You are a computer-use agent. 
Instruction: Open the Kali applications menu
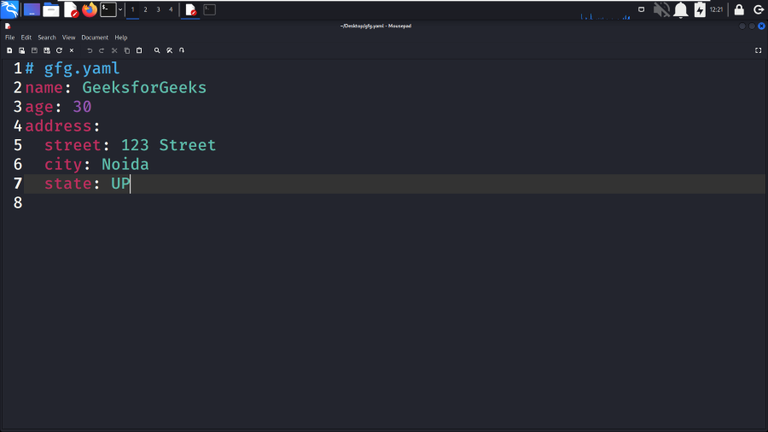10,10
